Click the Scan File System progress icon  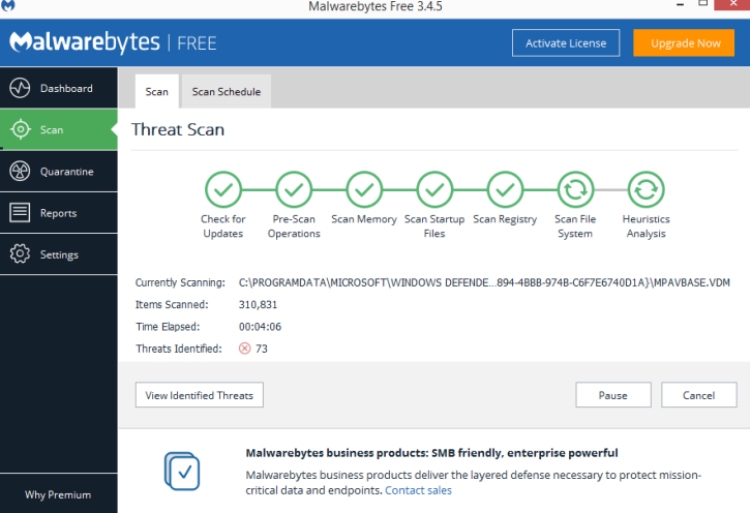[575, 190]
